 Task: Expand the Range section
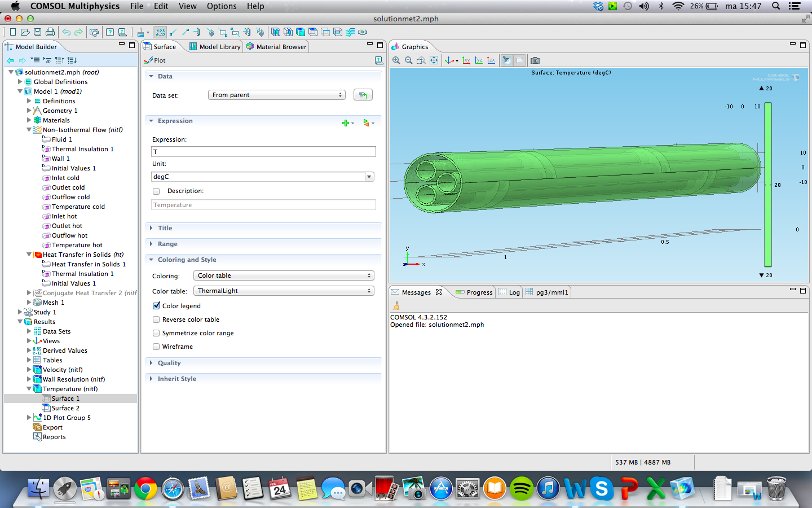pyautogui.click(x=167, y=244)
